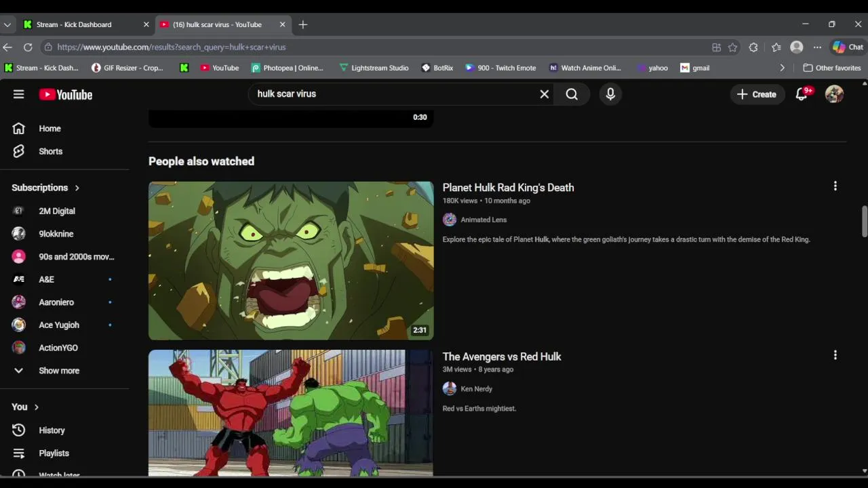Click the YouTube logo

pos(65,94)
